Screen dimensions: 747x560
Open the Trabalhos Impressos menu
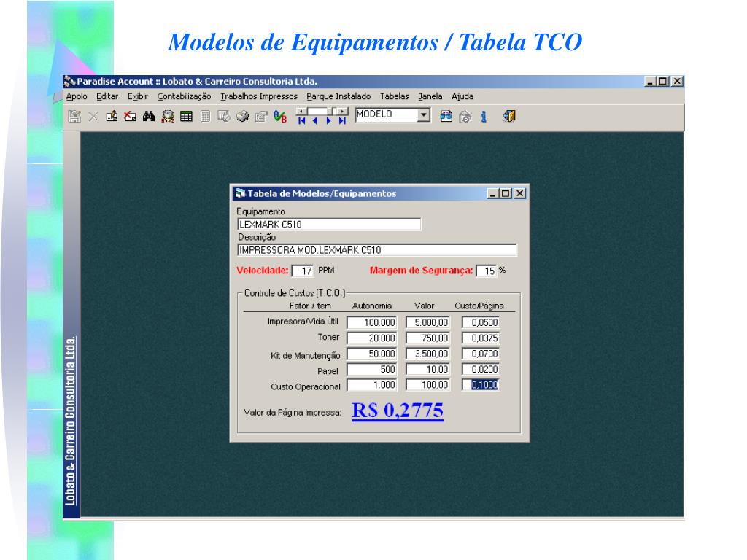(x=259, y=96)
